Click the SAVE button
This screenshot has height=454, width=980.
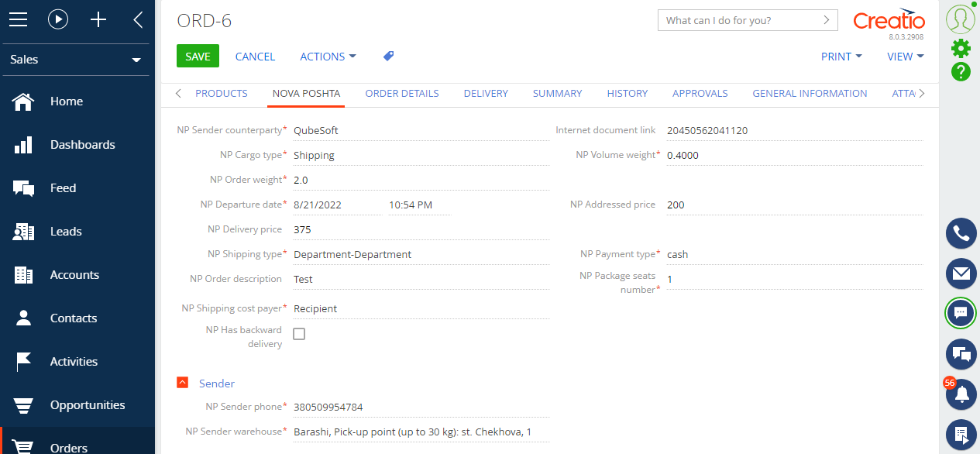click(x=197, y=56)
